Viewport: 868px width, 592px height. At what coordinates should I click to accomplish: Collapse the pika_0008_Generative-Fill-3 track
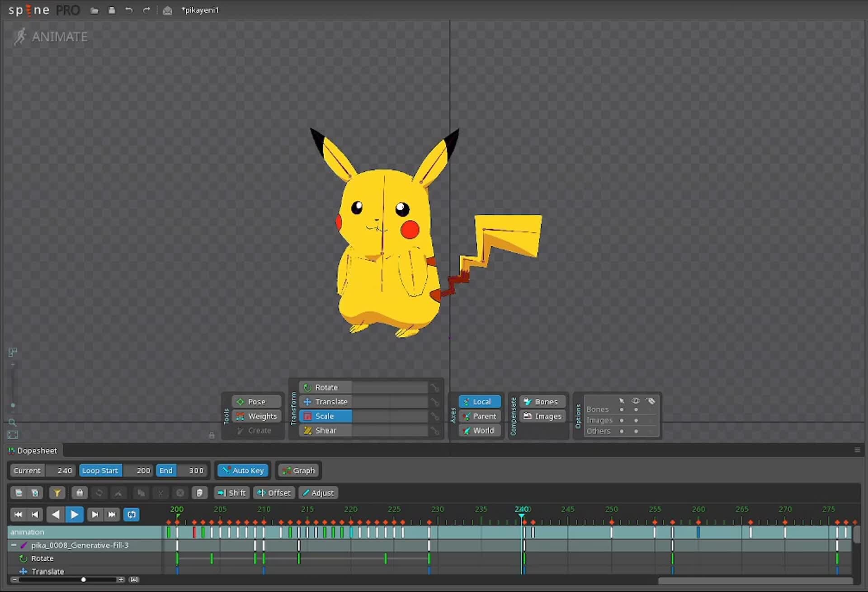14,545
